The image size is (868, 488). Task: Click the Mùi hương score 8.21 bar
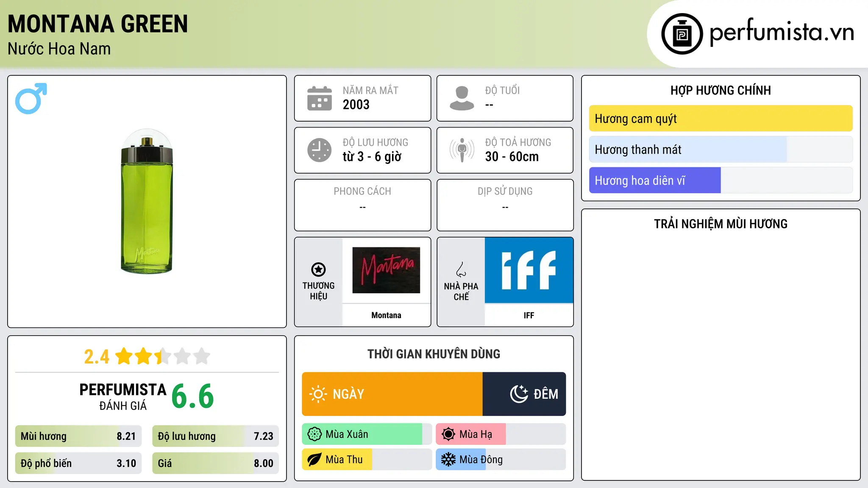[x=78, y=436]
